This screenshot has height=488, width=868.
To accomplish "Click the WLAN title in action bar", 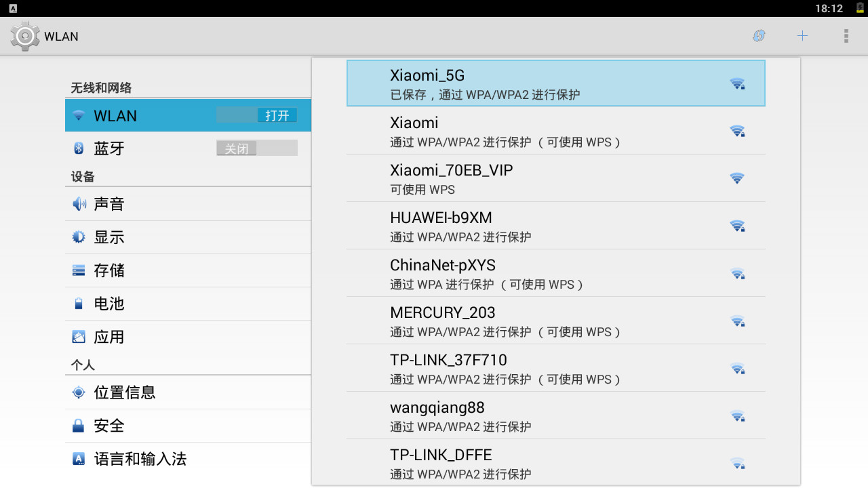I will [61, 37].
